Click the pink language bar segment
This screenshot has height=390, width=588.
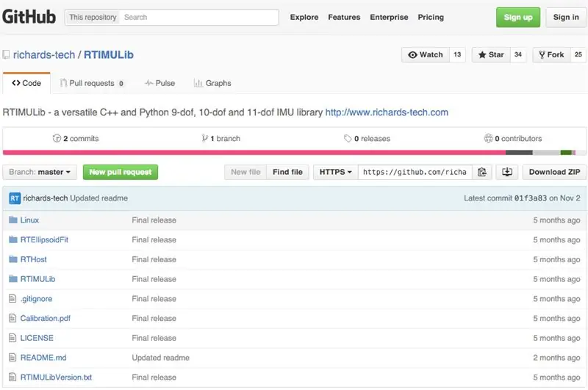(x=254, y=153)
